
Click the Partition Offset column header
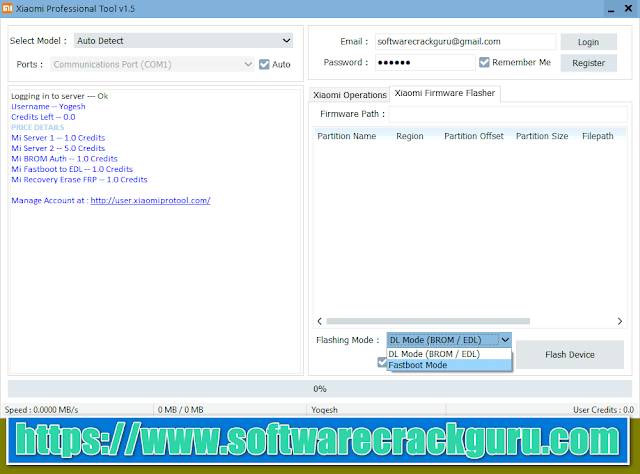click(x=473, y=136)
